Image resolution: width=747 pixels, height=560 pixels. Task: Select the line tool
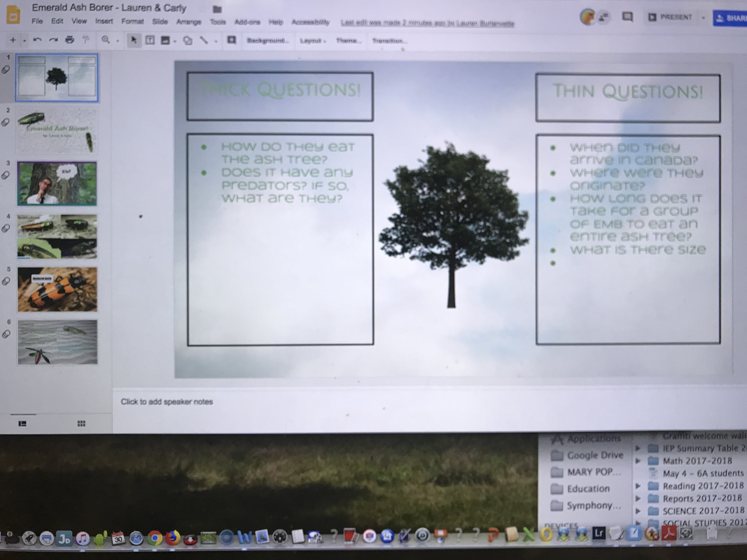point(203,41)
